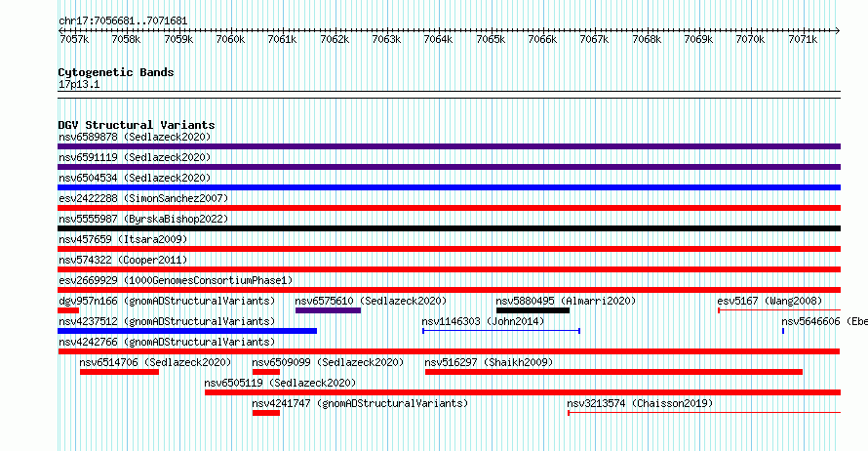Image resolution: width=868 pixels, height=451 pixels.
Task: Select the red nsv6514706 variant bar
Action: pyautogui.click(x=120, y=372)
